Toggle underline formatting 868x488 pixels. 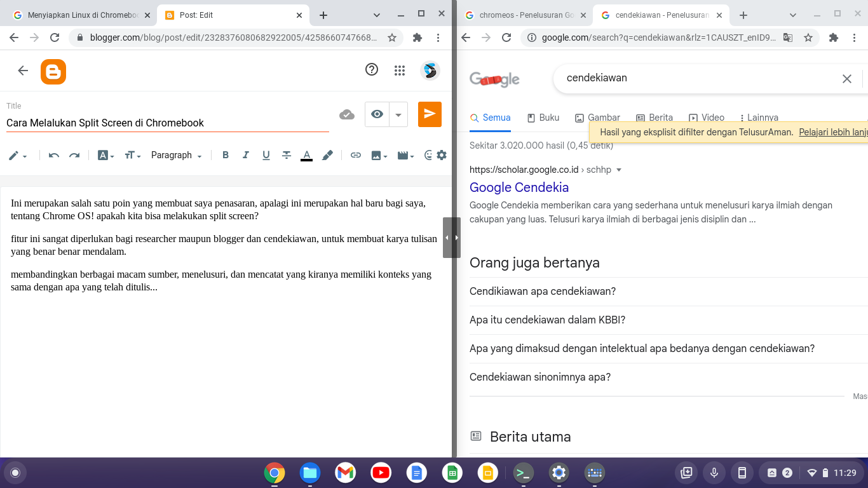[x=266, y=155]
